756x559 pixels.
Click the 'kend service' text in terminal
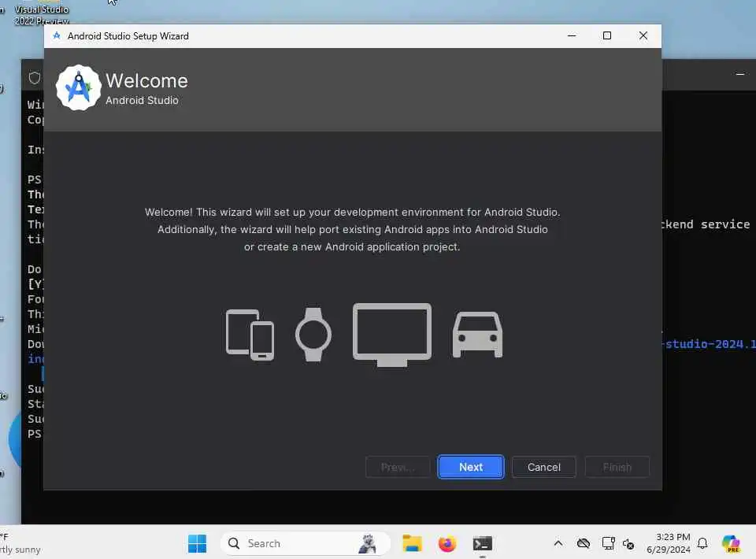706,224
